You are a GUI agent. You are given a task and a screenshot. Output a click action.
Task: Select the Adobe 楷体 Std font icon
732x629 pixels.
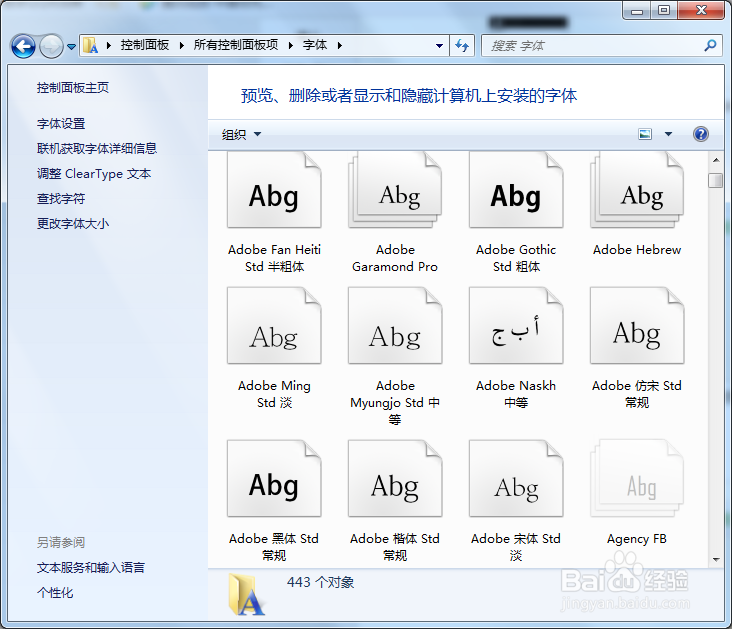coord(395,479)
